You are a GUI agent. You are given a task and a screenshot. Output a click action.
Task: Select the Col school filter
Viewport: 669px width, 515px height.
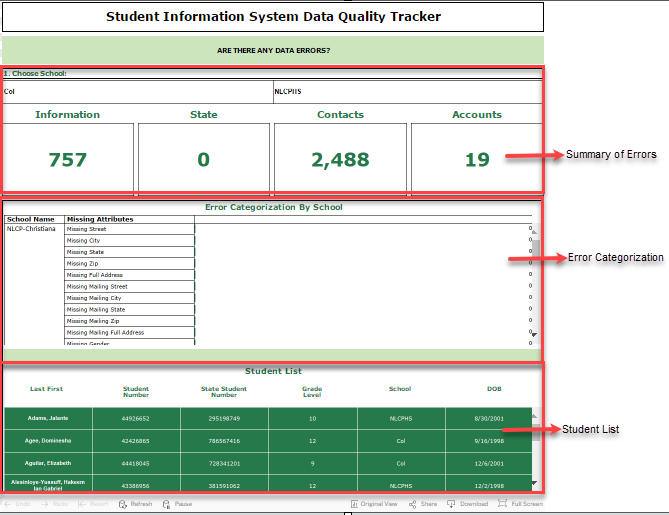[x=138, y=91]
